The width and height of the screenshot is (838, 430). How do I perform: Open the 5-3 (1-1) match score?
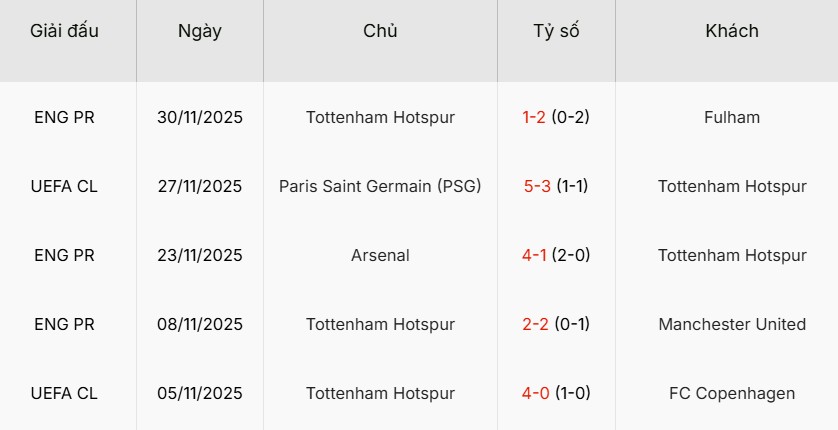coord(556,186)
